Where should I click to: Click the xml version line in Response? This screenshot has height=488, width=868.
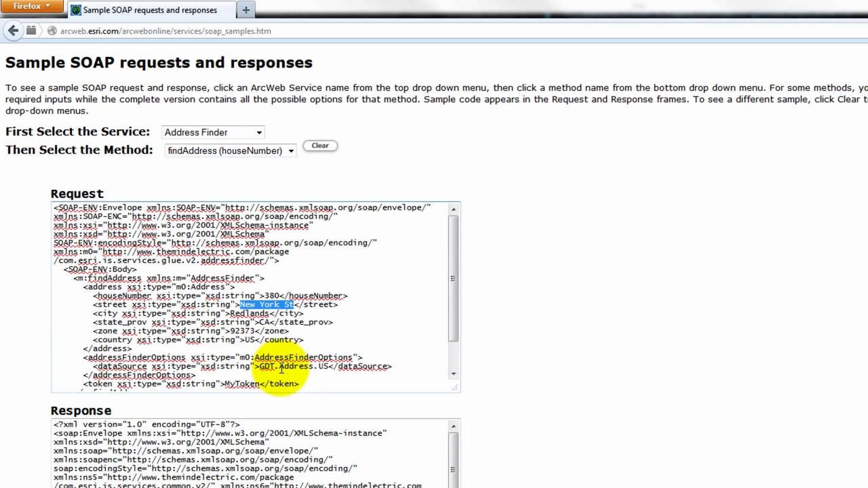click(146, 424)
